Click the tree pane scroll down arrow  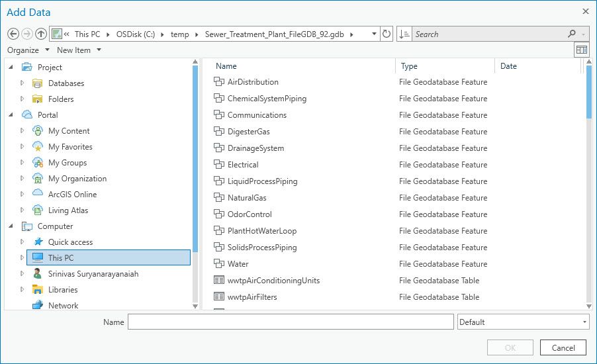(195, 306)
